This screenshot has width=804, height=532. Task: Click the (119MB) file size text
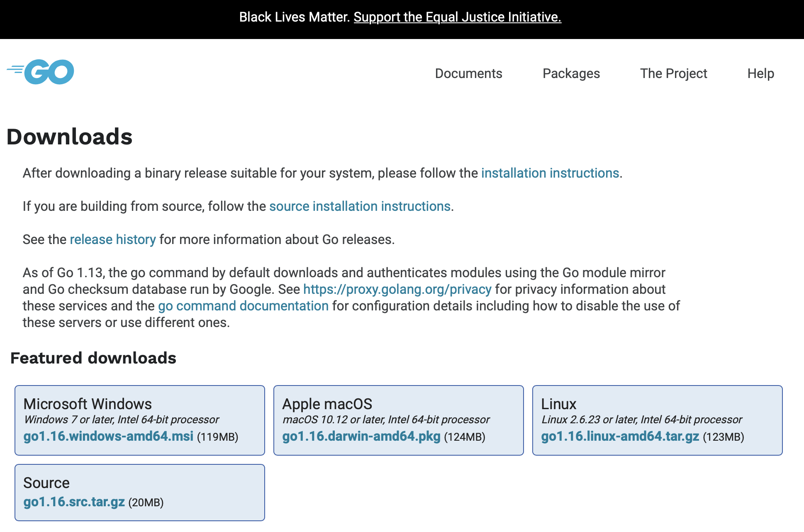[x=217, y=437]
